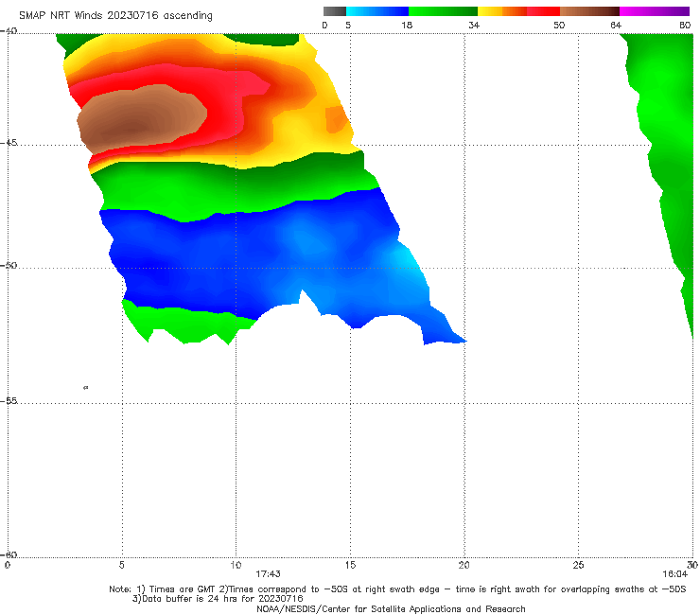Screen dimensions: 700x615
Task: Click the yellow-orange segment of the color bar
Action: (501, 11)
